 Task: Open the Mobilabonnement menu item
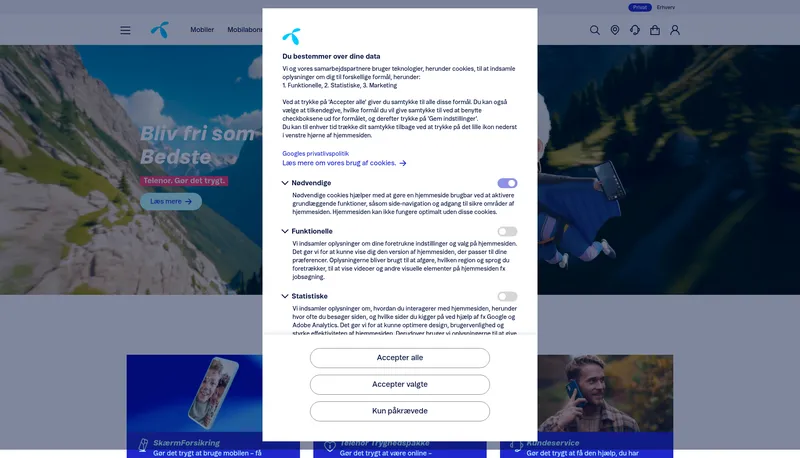point(245,30)
